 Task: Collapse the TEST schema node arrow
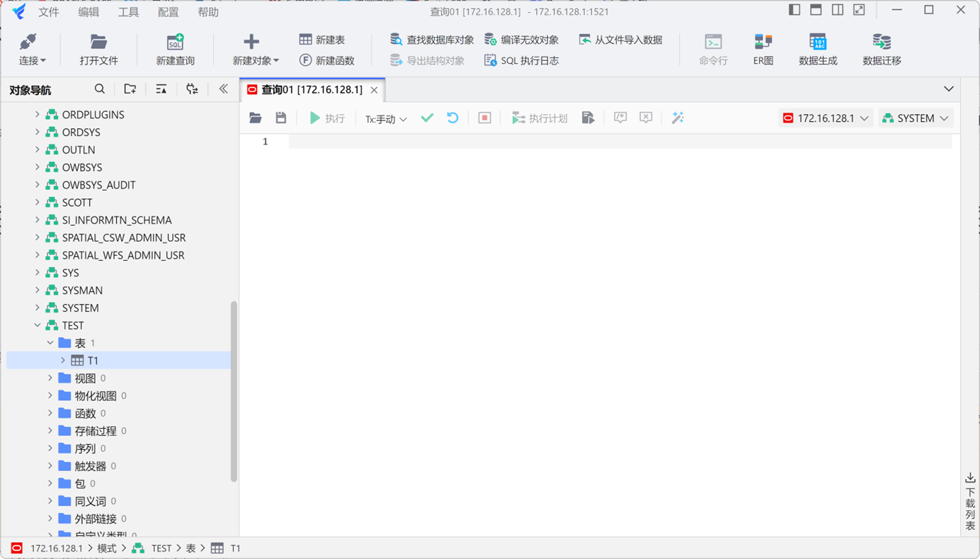tap(38, 325)
